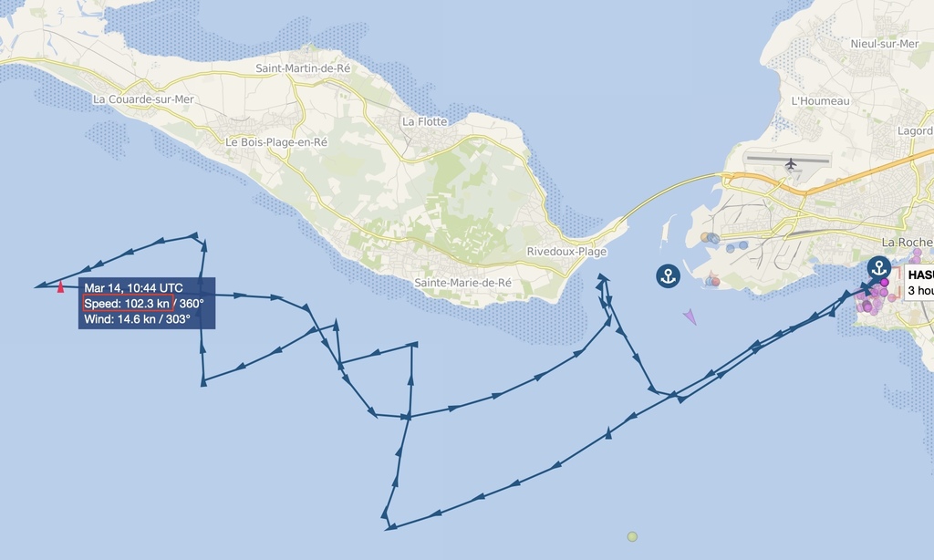934x560 pixels.
Task: Open the HASU vessel info popup
Action: click(x=919, y=283)
